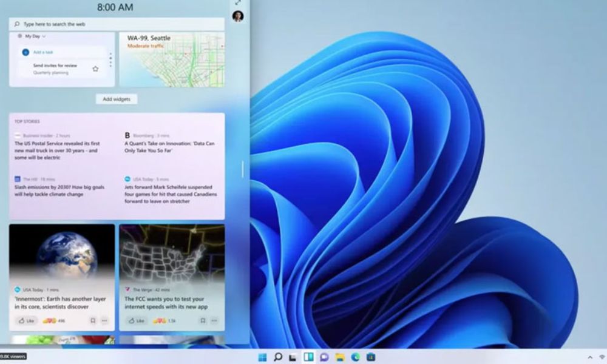
Task: Click the 'Add a task' plus icon
Action: (x=25, y=52)
